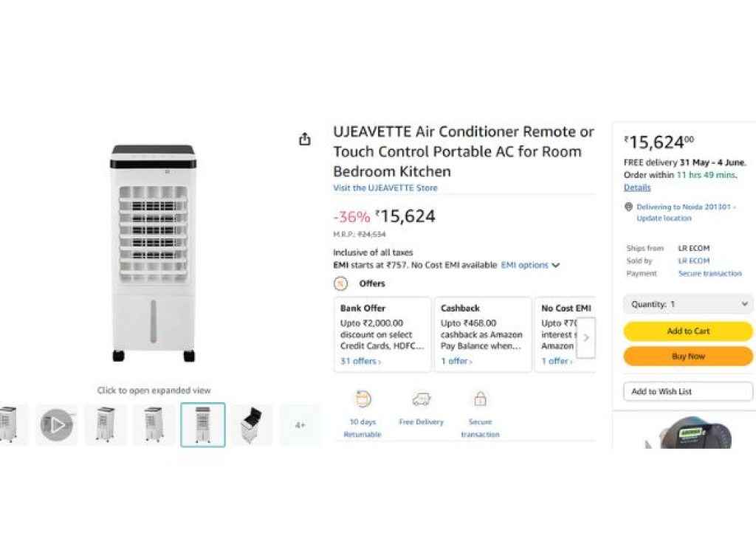The image size is (756, 558).
Task: Click the Free Delivery truck icon
Action: (x=421, y=400)
